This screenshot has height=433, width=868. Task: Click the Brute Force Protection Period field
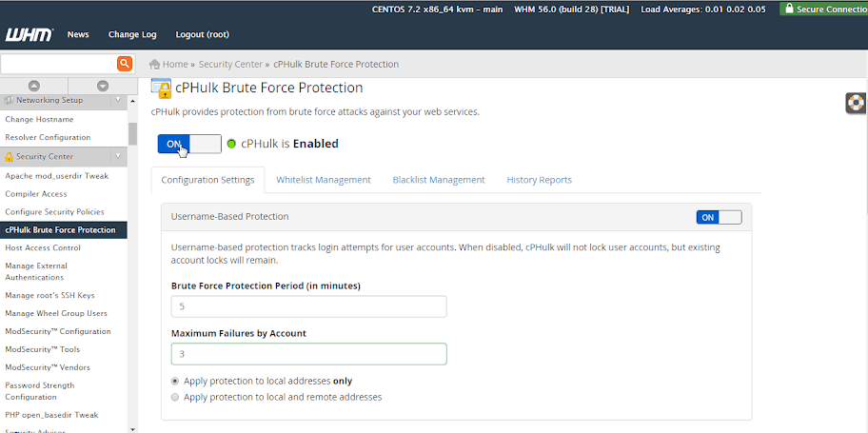[309, 306]
